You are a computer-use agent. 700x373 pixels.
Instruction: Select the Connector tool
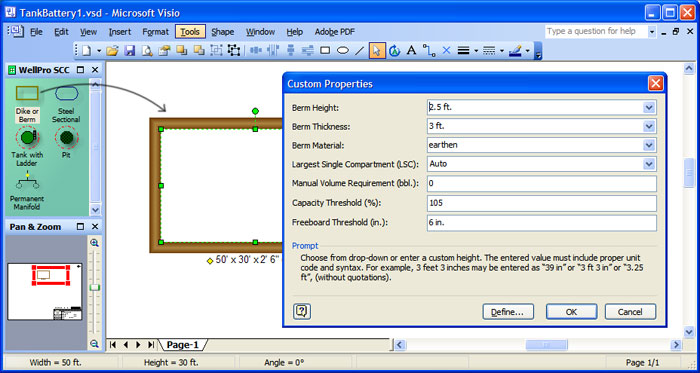pyautogui.click(x=429, y=50)
